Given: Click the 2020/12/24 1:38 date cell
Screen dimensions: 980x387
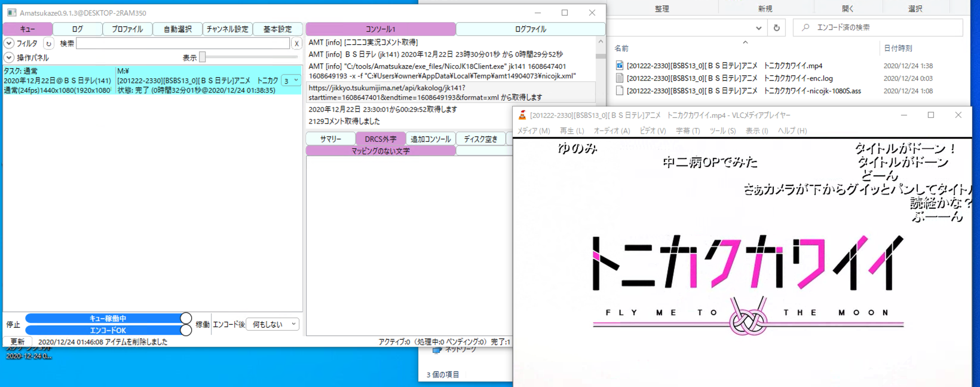Looking at the screenshot, I should point(908,66).
